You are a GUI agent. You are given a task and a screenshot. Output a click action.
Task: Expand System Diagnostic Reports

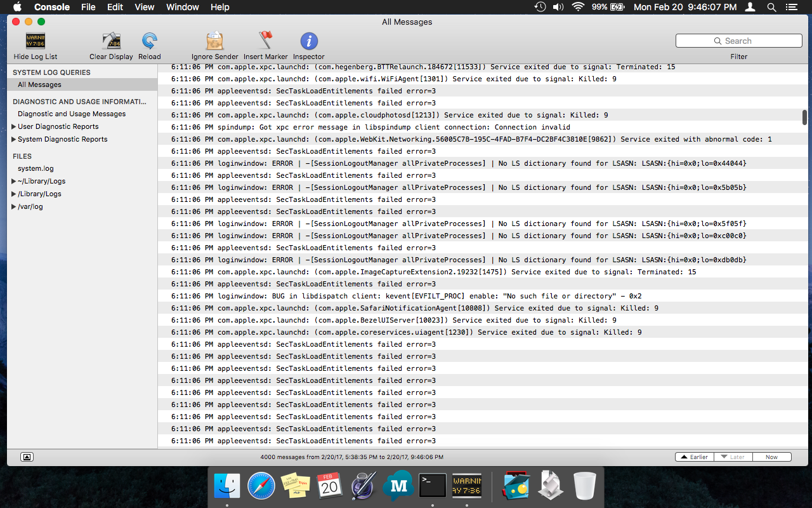point(14,139)
